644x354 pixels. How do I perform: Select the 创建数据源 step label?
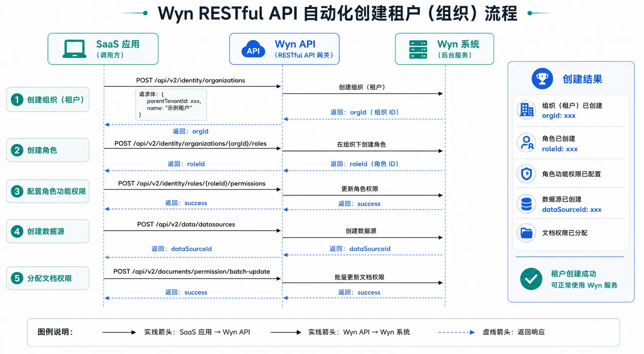46,231
